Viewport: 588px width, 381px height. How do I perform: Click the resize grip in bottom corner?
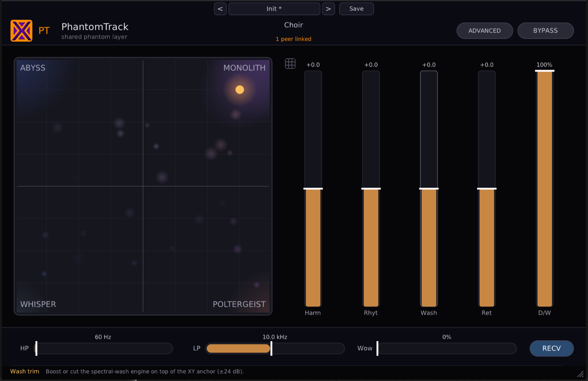tap(580, 374)
